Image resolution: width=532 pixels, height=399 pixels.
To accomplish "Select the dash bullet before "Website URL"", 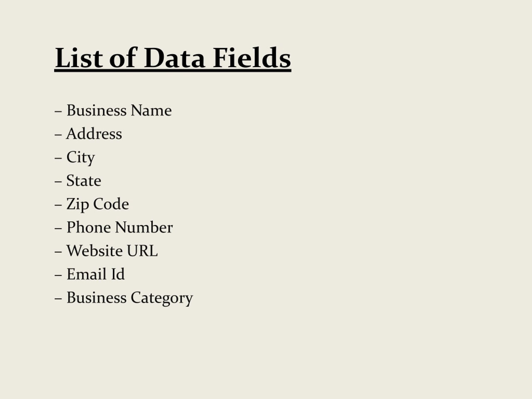I will click(58, 251).
